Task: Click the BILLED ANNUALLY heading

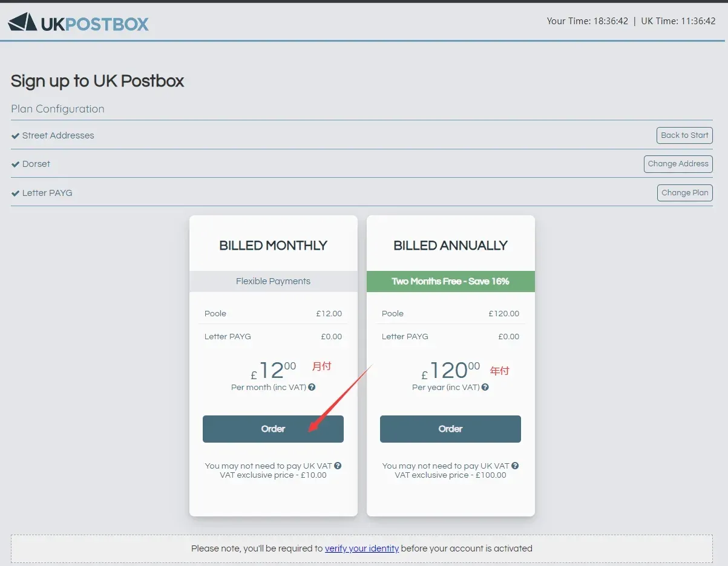Action: pyautogui.click(x=450, y=246)
